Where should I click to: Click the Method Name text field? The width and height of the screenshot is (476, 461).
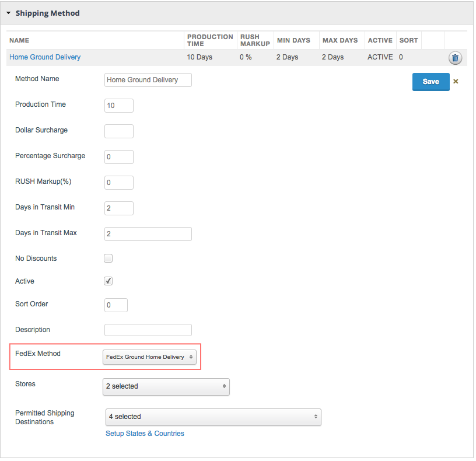tap(148, 80)
